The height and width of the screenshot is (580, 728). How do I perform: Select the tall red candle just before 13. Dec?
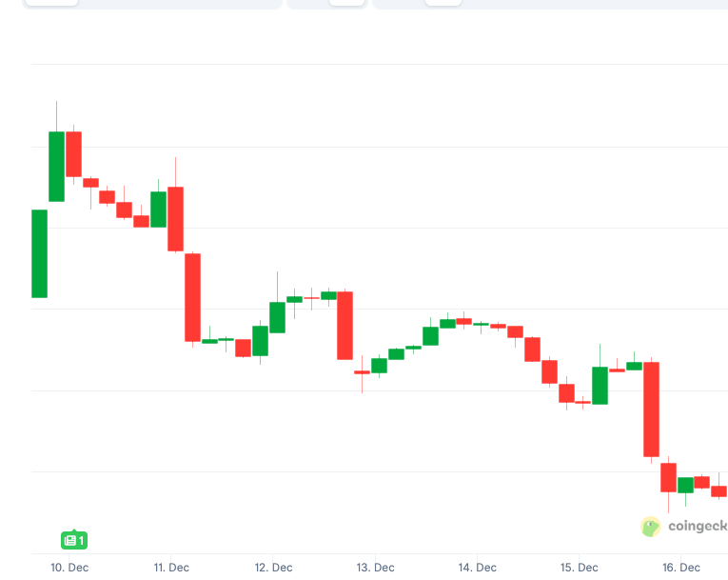(344, 325)
